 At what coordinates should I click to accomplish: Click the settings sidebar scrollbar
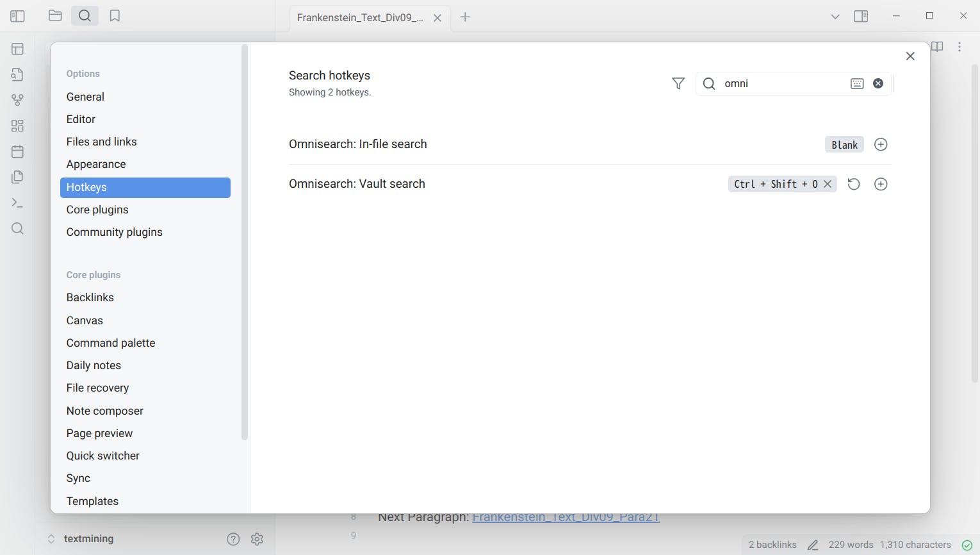(244, 242)
